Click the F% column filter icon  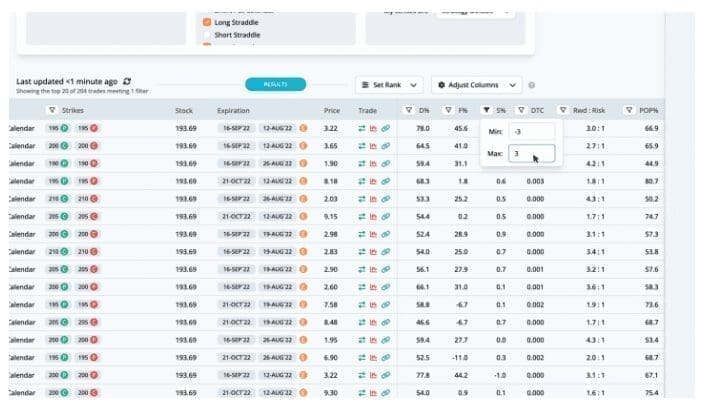pos(447,110)
